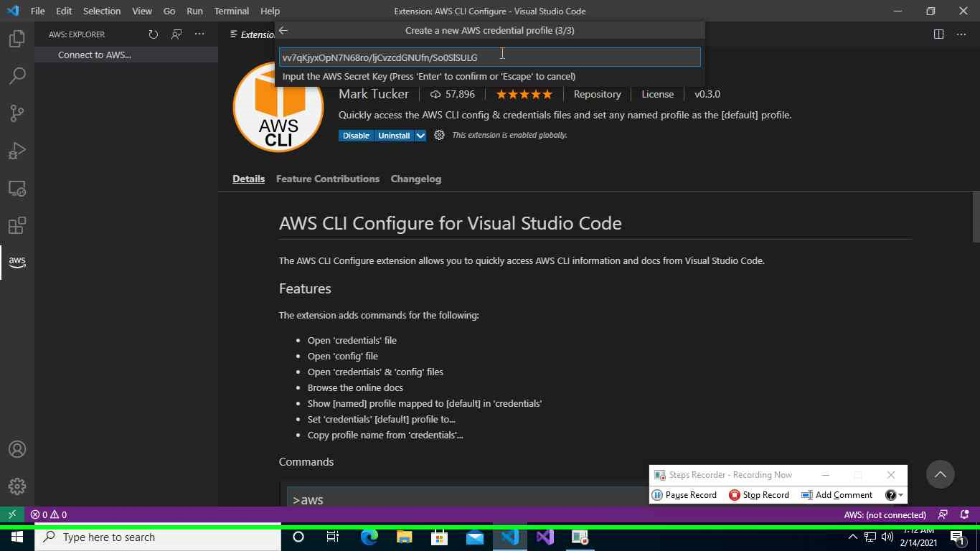Open the View menu

pos(141,11)
